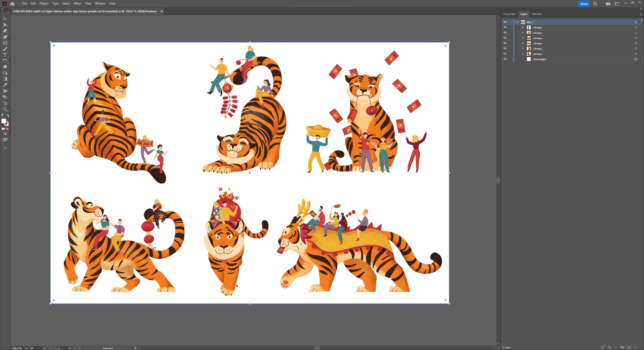Select the Zoom tool in toolbar
The image size is (644, 350).
pyautogui.click(x=5, y=109)
